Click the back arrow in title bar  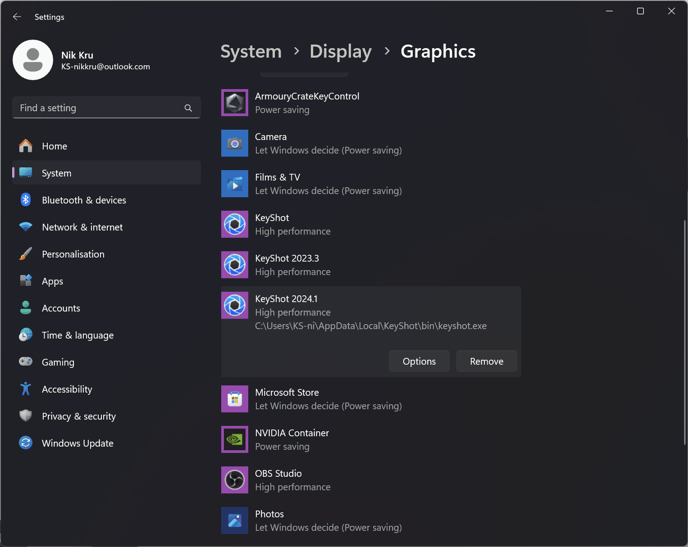click(17, 17)
